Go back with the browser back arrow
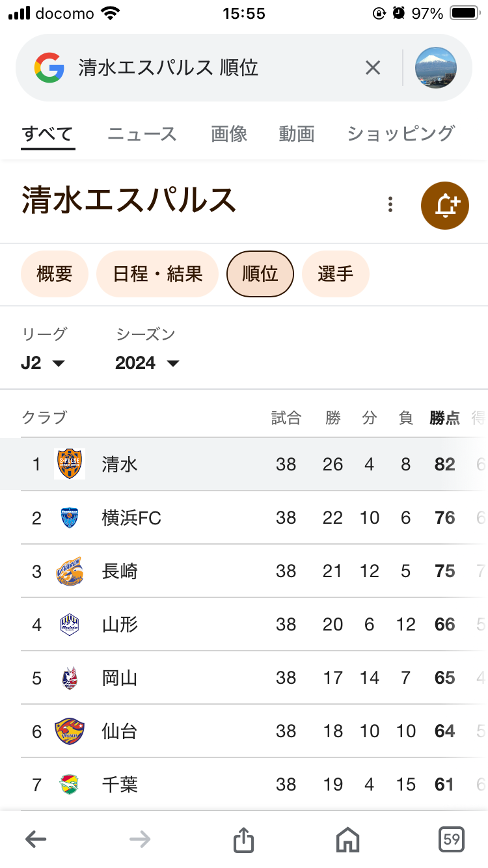488x868 pixels. 36,839
